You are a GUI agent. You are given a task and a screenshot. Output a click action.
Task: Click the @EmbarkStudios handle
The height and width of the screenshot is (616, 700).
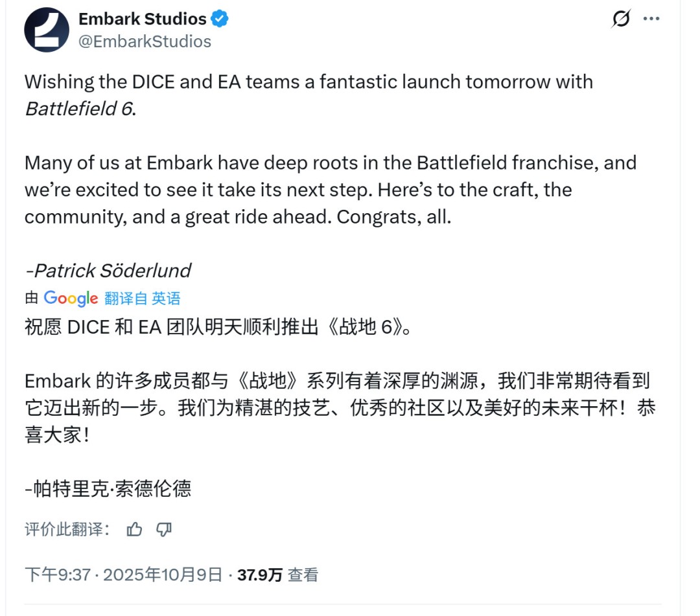click(x=145, y=41)
